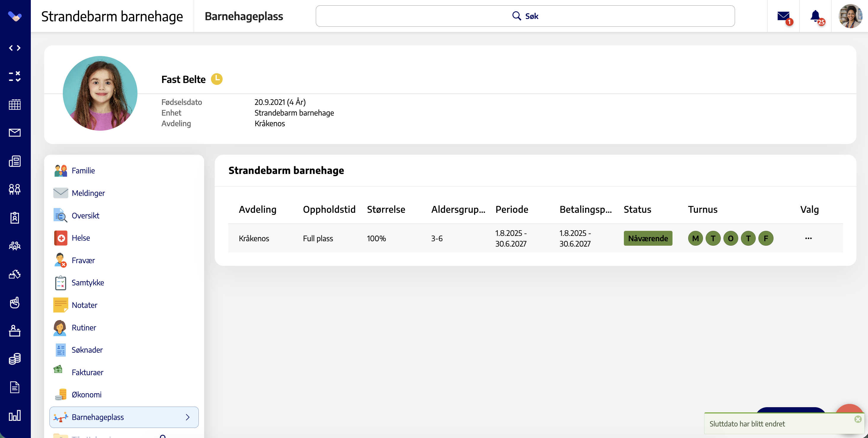This screenshot has height=438, width=868.
Task: Open the person at desk icon in the sidebar
Action: pos(15,331)
